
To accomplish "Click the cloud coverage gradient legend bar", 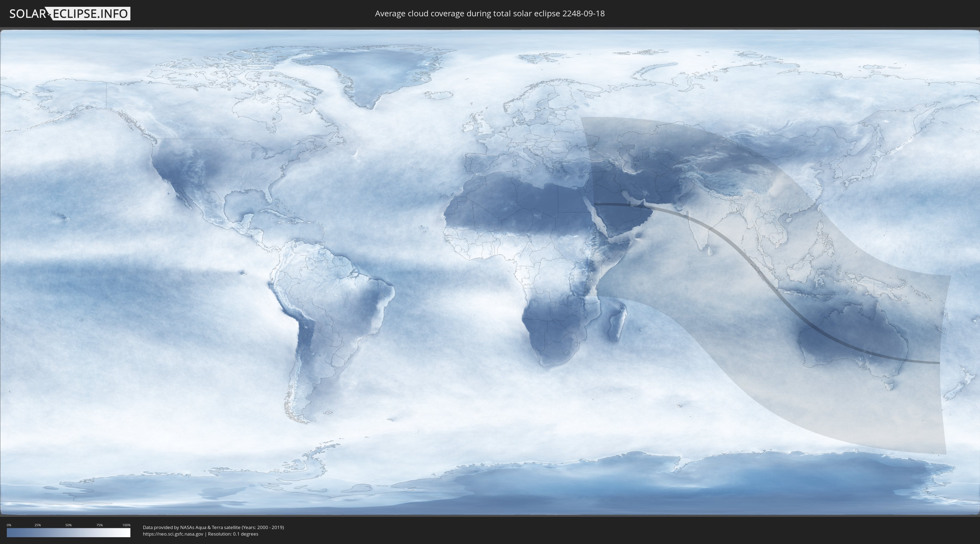I will pos(69,533).
